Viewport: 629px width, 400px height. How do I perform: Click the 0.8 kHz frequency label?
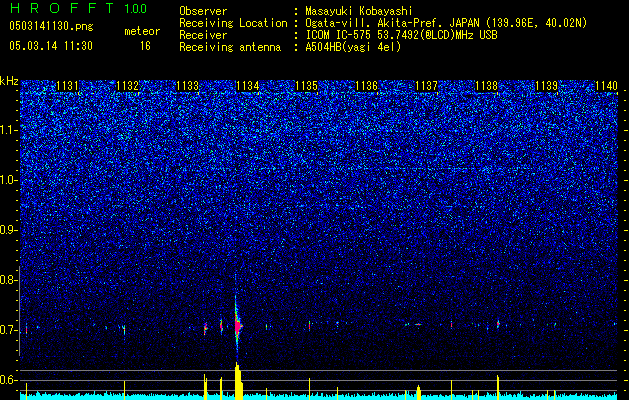[8, 280]
